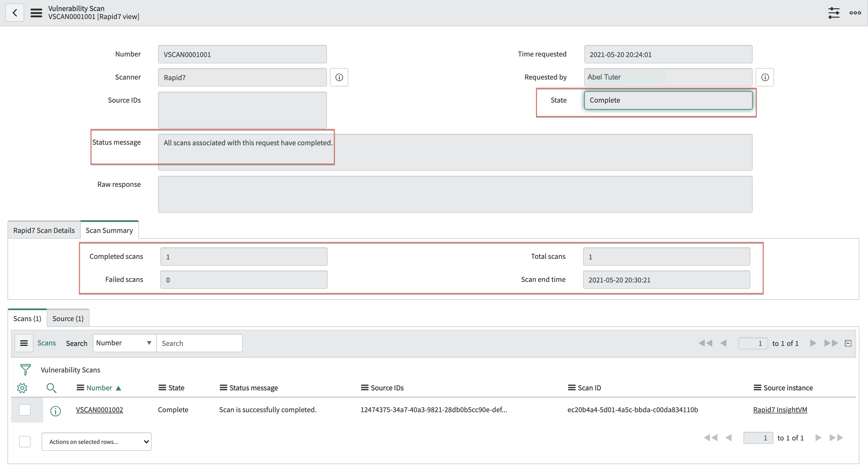Select the VSCAN0001002 row checkbox

pyautogui.click(x=25, y=410)
